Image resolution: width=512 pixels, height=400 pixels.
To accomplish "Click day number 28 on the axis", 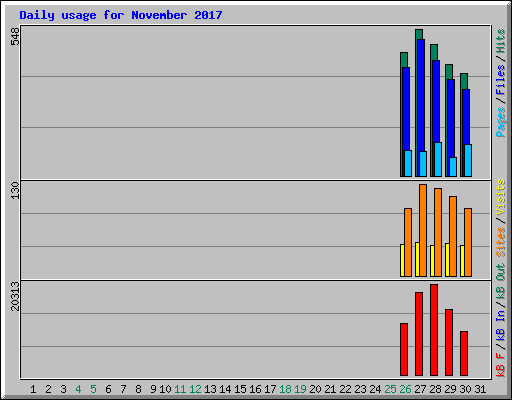I will pos(435,389).
